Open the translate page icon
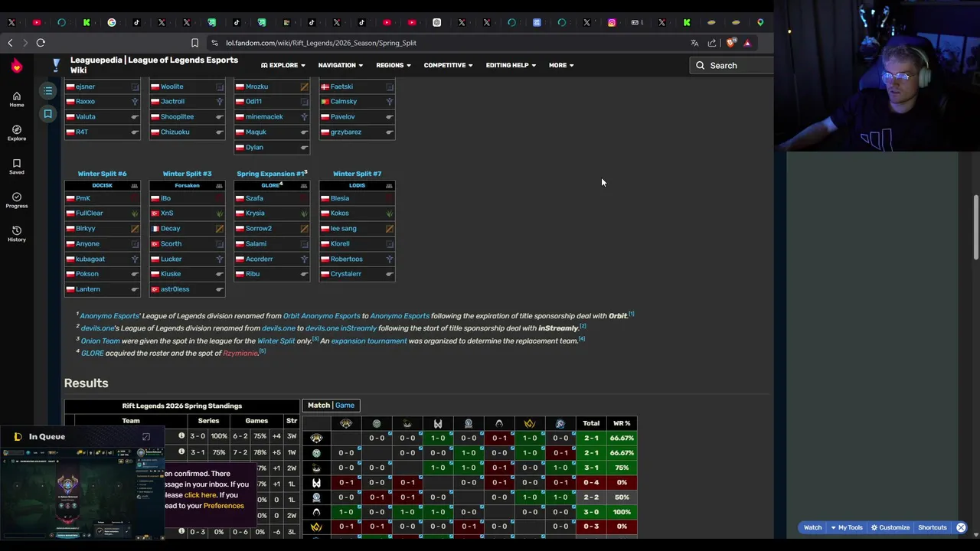The image size is (980, 551). point(694,43)
